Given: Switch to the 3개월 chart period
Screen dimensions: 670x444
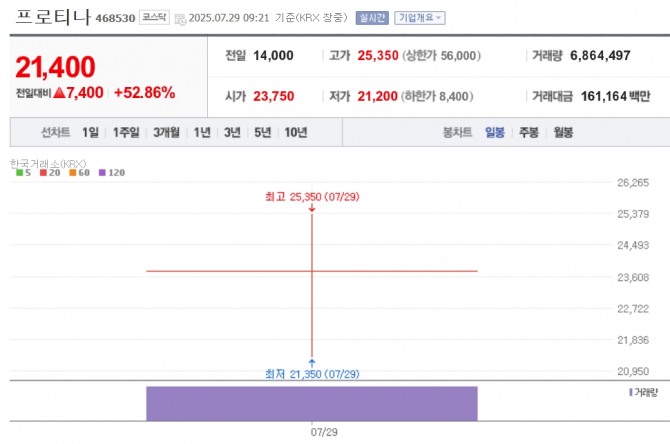Looking at the screenshot, I should [167, 133].
